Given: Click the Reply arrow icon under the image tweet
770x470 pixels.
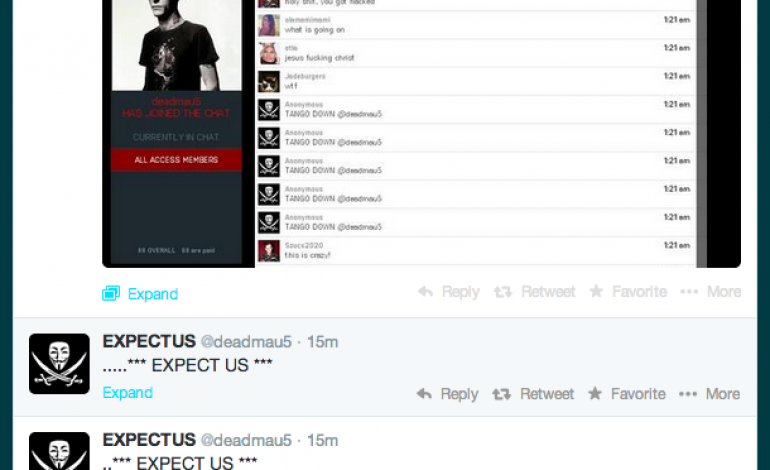Looking at the screenshot, I should 425,292.
